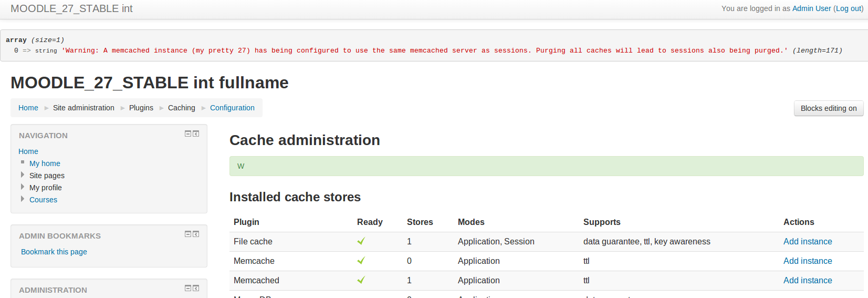Hide the Admin bookmarks block
This screenshot has width=868, height=298.
(188, 234)
